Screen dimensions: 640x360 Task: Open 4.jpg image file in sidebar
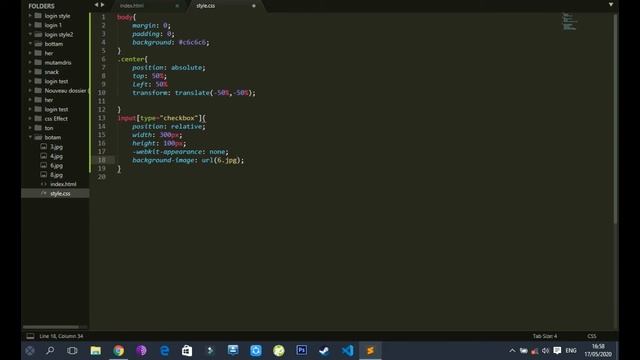tap(56, 156)
